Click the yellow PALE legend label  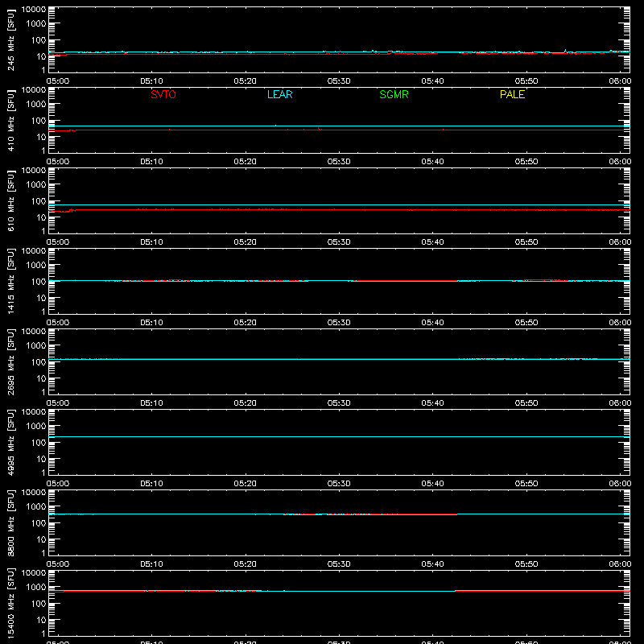(x=512, y=94)
